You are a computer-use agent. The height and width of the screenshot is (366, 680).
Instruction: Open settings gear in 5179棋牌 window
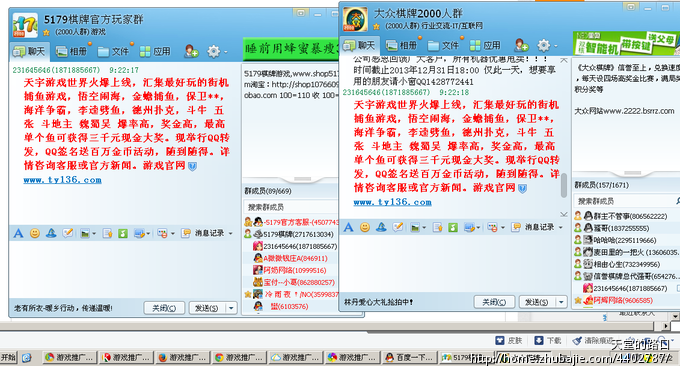tap(213, 52)
